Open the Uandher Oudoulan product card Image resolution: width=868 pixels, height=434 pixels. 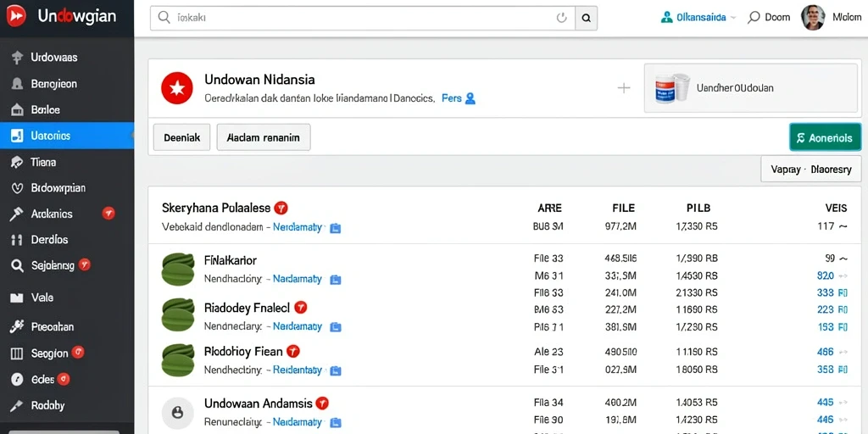[753, 88]
